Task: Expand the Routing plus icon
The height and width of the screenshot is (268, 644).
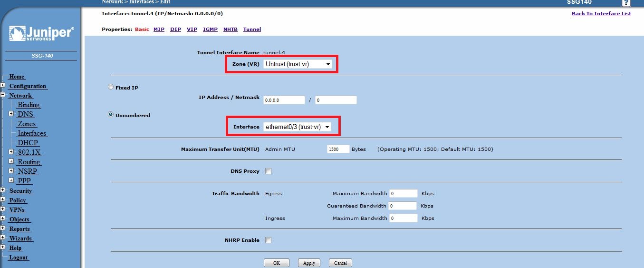Action: [x=11, y=162]
